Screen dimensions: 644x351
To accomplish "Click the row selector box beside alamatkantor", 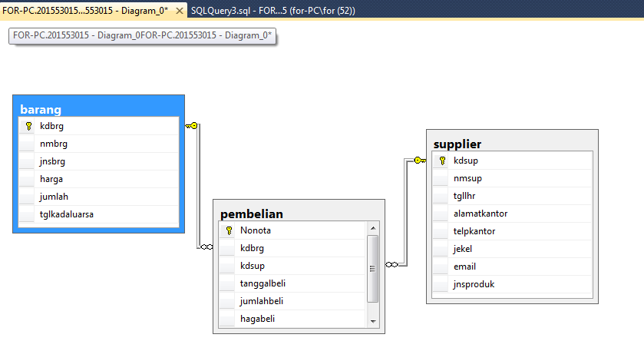I will point(441,214).
